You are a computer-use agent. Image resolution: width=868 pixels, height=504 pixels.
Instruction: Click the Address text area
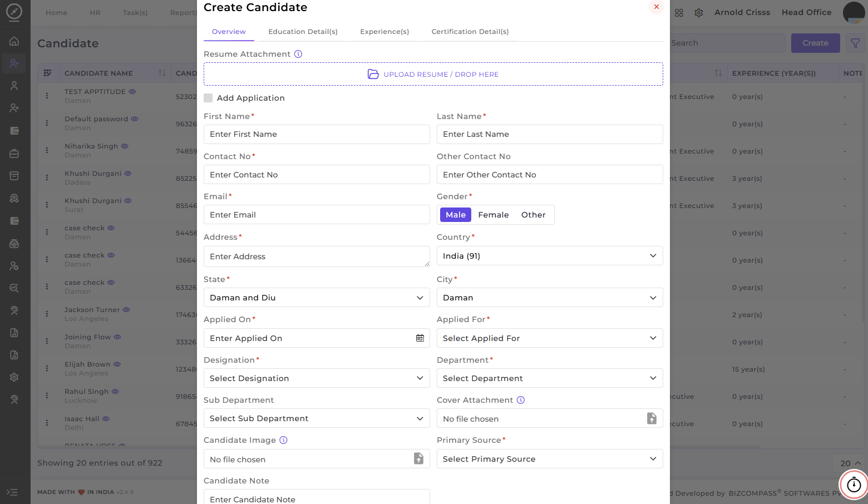(317, 256)
